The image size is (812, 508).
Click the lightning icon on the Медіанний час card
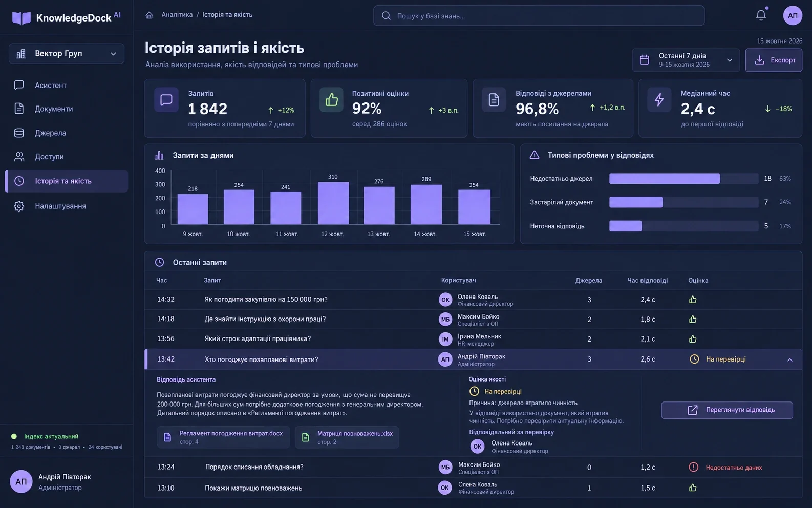coord(659,100)
